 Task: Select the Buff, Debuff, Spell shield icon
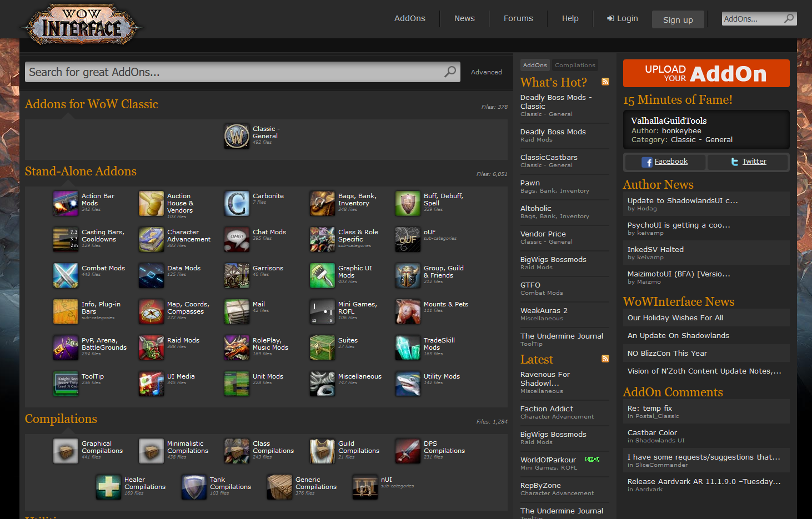pos(408,203)
